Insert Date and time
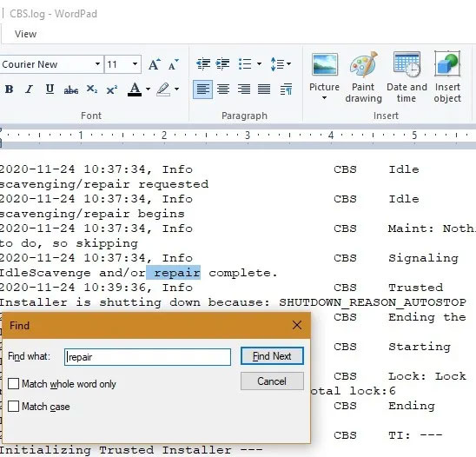 coord(407,77)
